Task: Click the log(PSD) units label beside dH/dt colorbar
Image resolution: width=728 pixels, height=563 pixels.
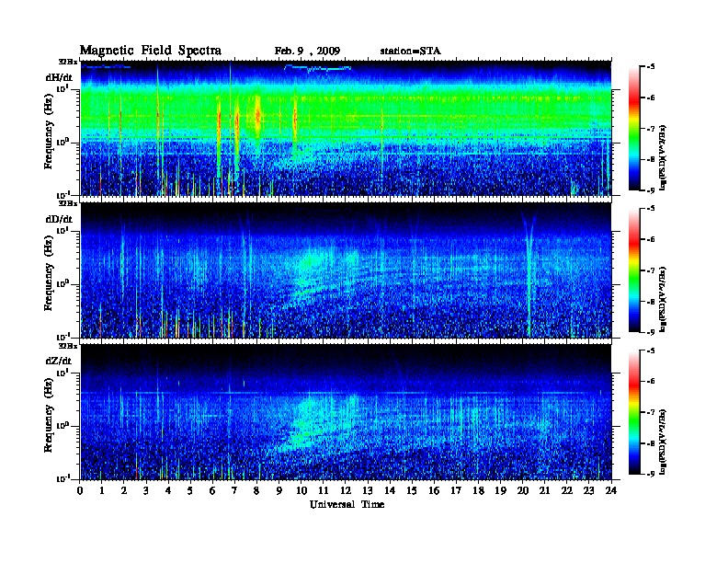Action: (x=663, y=157)
